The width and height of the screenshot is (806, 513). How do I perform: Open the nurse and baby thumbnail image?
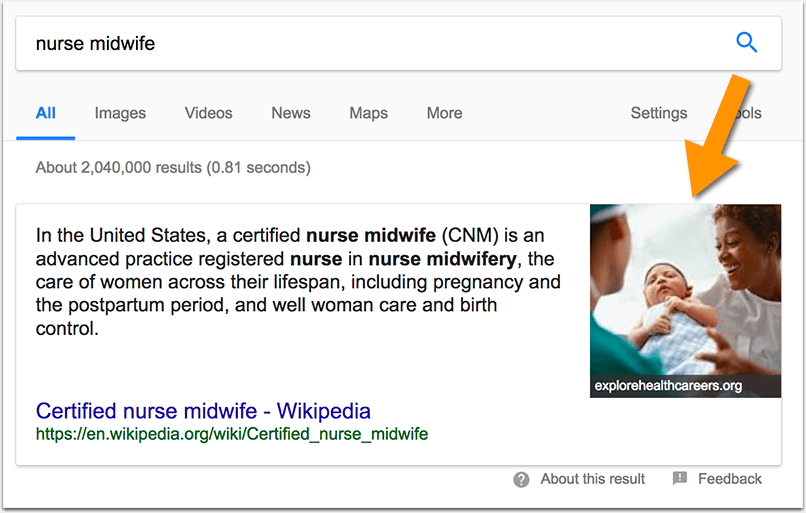coord(685,288)
